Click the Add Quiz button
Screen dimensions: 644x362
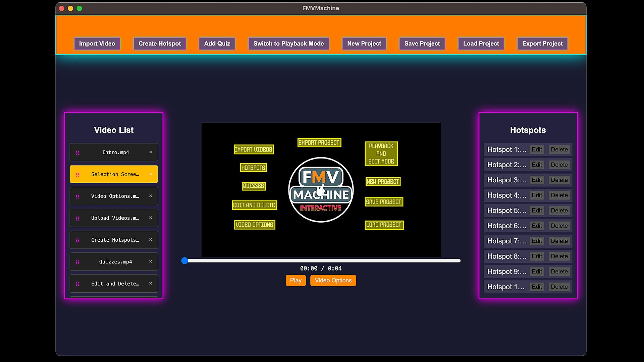coord(217,44)
